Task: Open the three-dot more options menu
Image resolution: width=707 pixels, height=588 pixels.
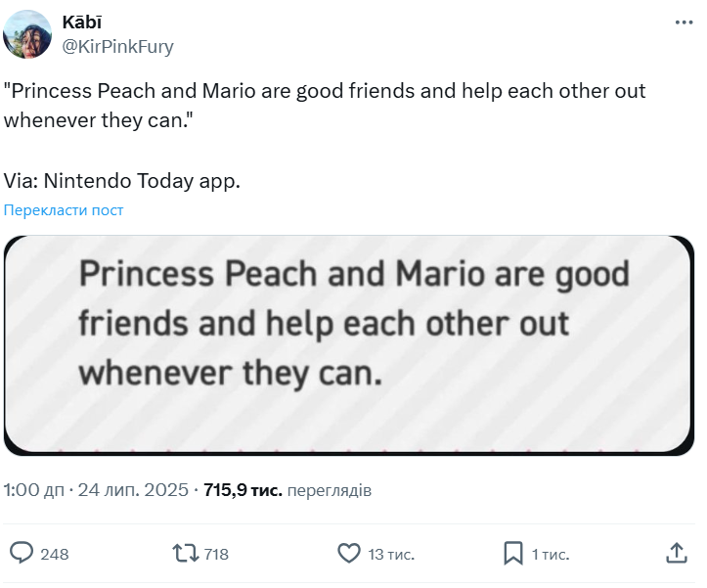Action: (x=685, y=21)
